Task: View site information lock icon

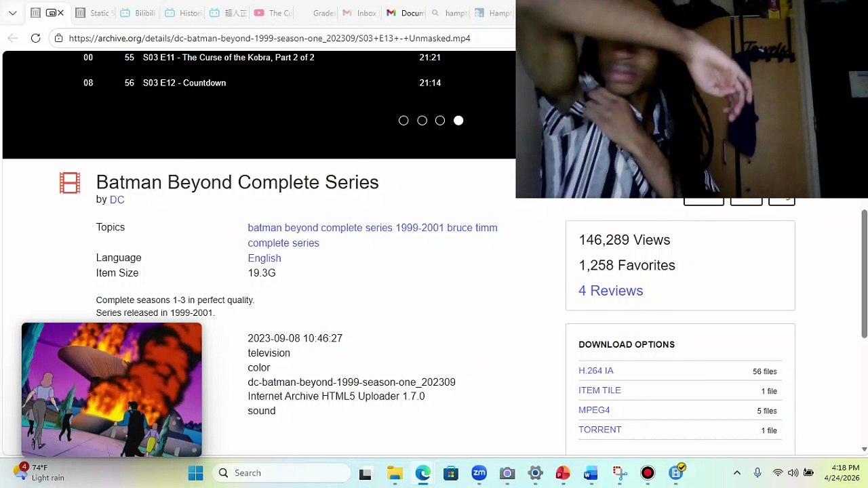Action: coord(59,38)
